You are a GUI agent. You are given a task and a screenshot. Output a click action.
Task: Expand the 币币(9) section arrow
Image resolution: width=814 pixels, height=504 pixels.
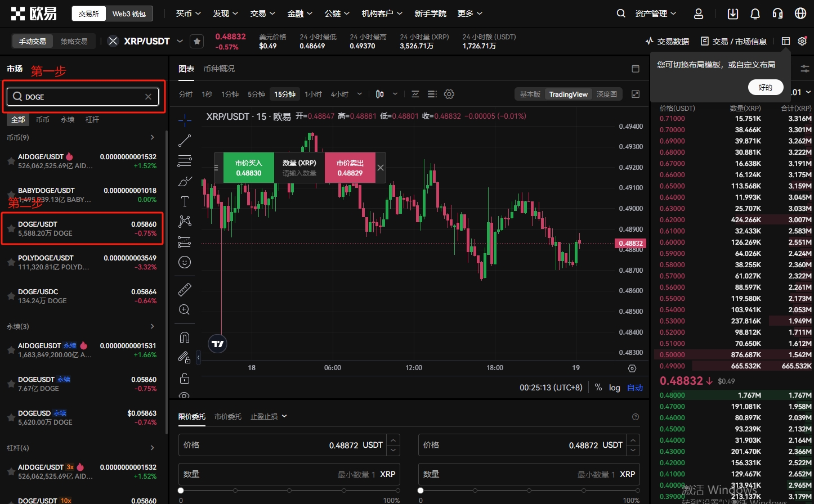tap(153, 137)
